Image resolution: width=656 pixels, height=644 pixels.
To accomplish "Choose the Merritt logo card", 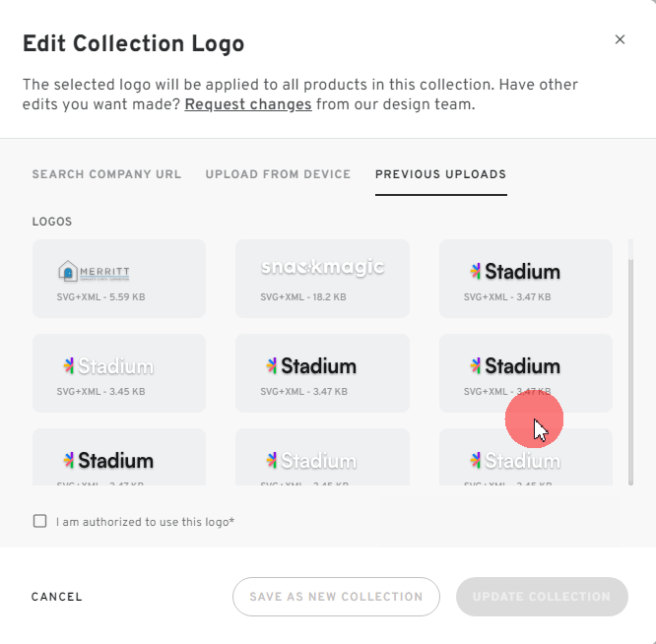I will coord(119,279).
